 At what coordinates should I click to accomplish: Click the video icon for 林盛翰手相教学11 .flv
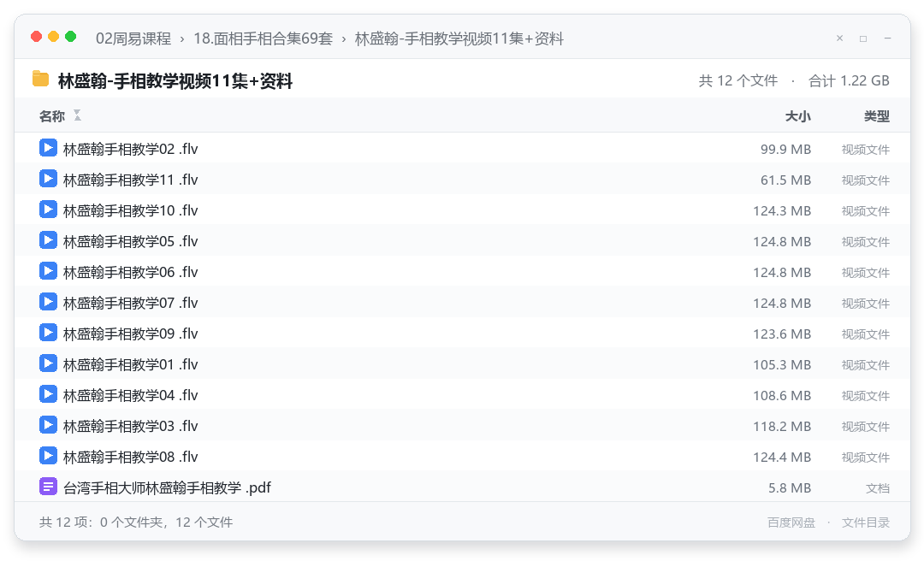[48, 179]
